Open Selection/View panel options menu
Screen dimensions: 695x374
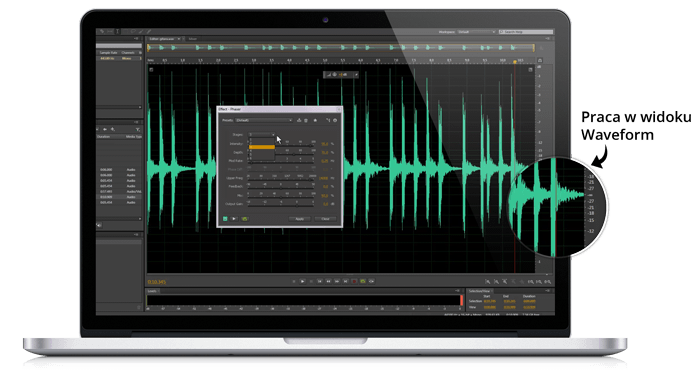coord(547,291)
